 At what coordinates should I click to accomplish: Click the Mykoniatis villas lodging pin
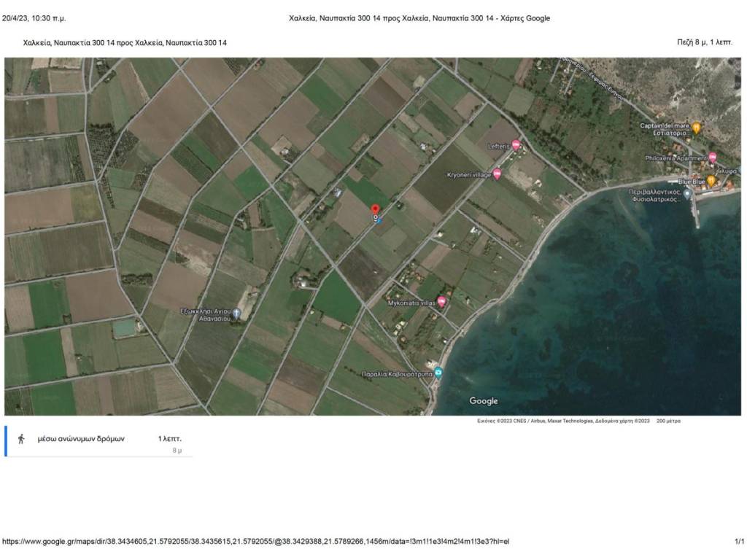[x=441, y=301]
